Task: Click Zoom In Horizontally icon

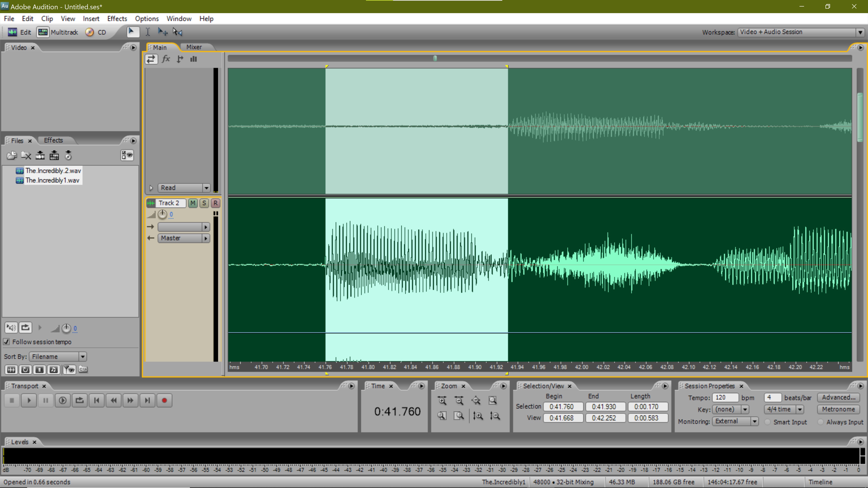Action: [442, 400]
